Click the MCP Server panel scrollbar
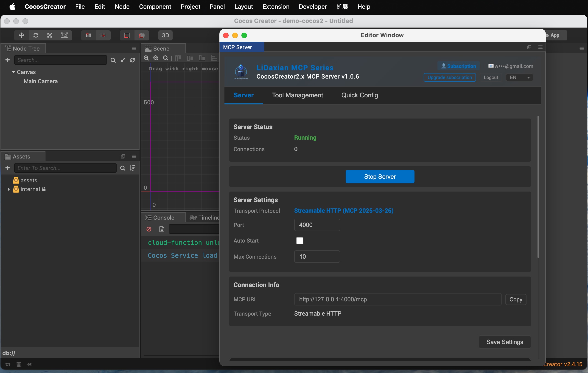Image resolution: width=588 pixels, height=373 pixels. (538, 187)
